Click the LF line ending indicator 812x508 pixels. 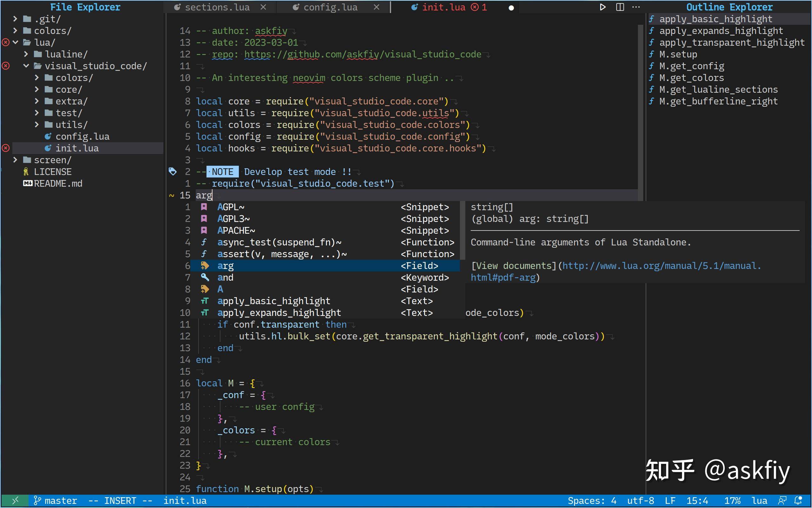pos(670,501)
